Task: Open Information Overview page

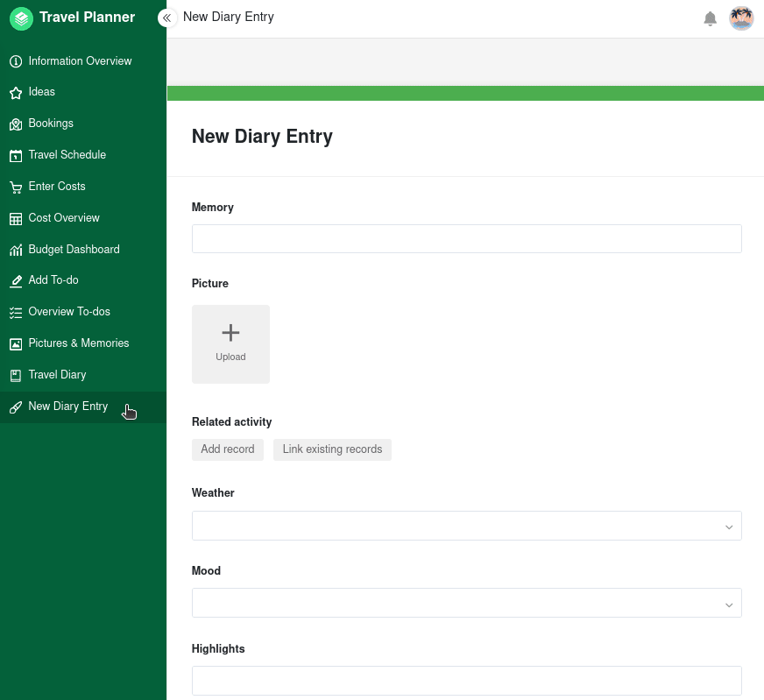Action: pyautogui.click(x=83, y=61)
